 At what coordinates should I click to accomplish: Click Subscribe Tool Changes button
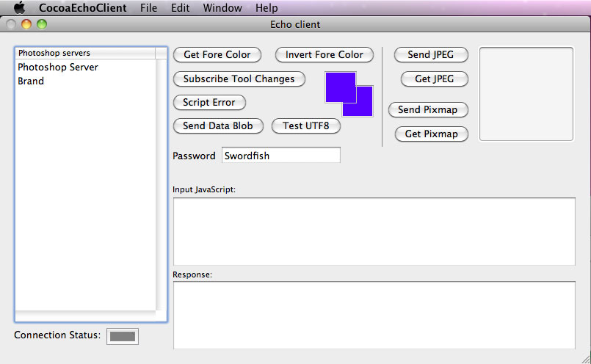[239, 79]
